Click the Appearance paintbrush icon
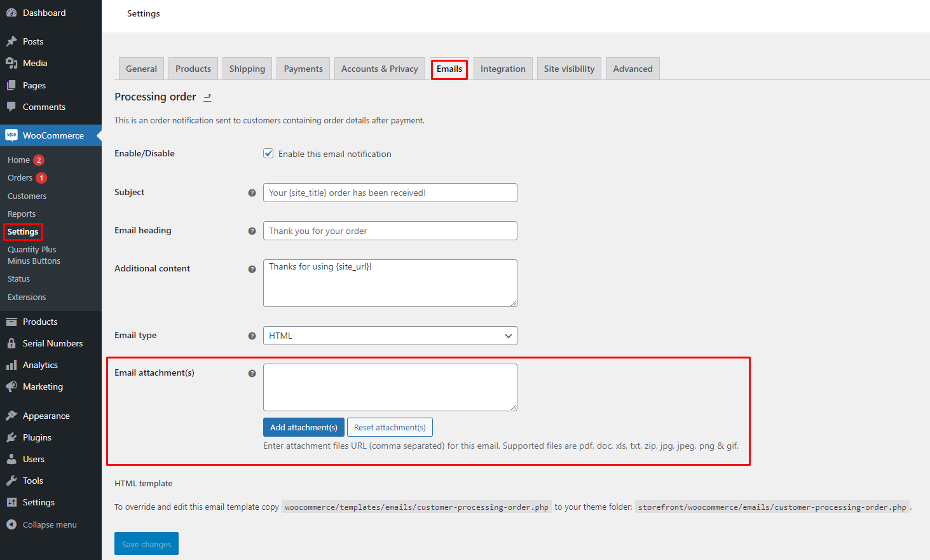 (x=11, y=416)
